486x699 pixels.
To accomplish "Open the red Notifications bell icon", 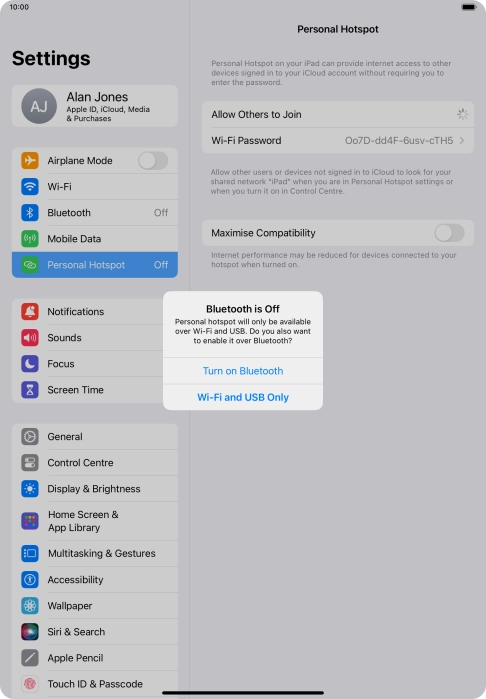I will click(30, 312).
